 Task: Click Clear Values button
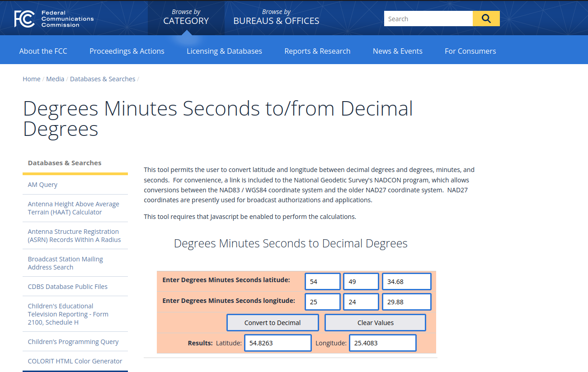pyautogui.click(x=376, y=323)
